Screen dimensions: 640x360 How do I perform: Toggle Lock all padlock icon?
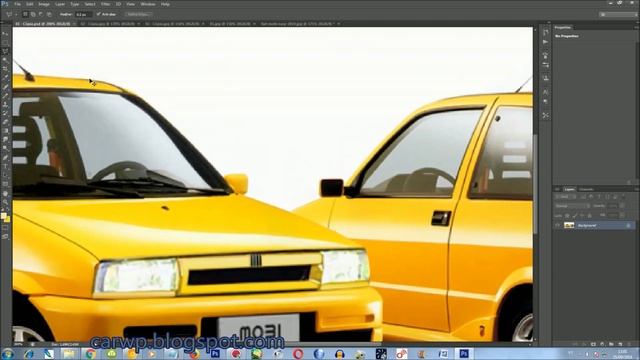[589, 215]
